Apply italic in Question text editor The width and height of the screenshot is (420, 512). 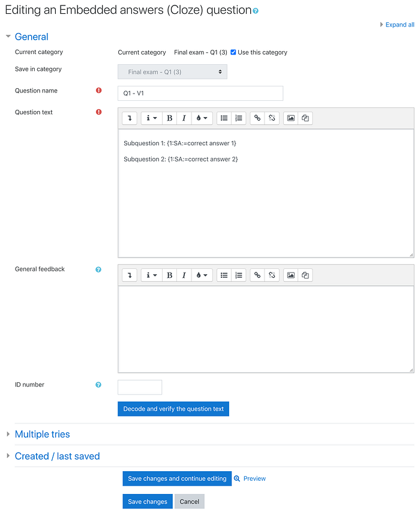pyautogui.click(x=184, y=118)
